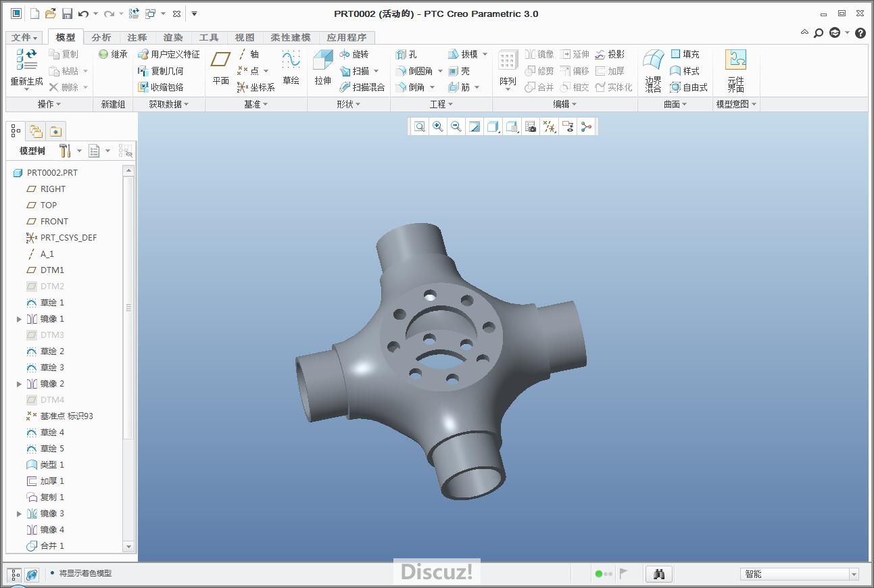Open the 智能 selection filter dropdown
Screen dimensions: 874x588
tap(854, 574)
